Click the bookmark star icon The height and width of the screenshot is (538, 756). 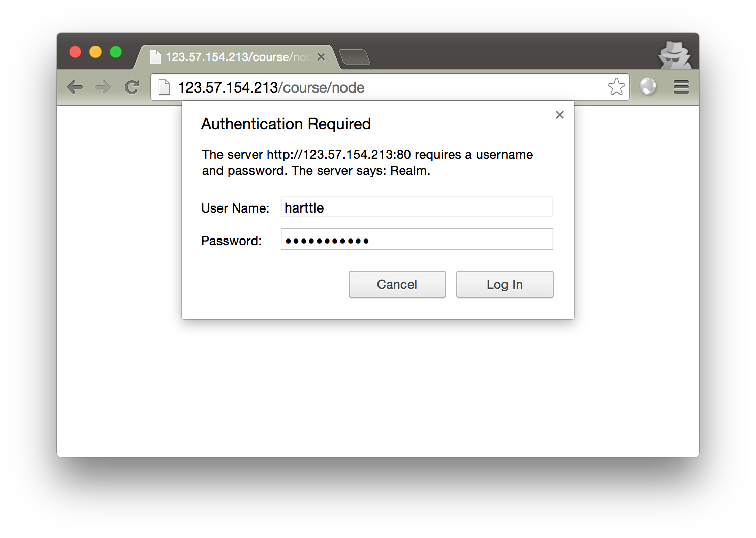[x=616, y=87]
